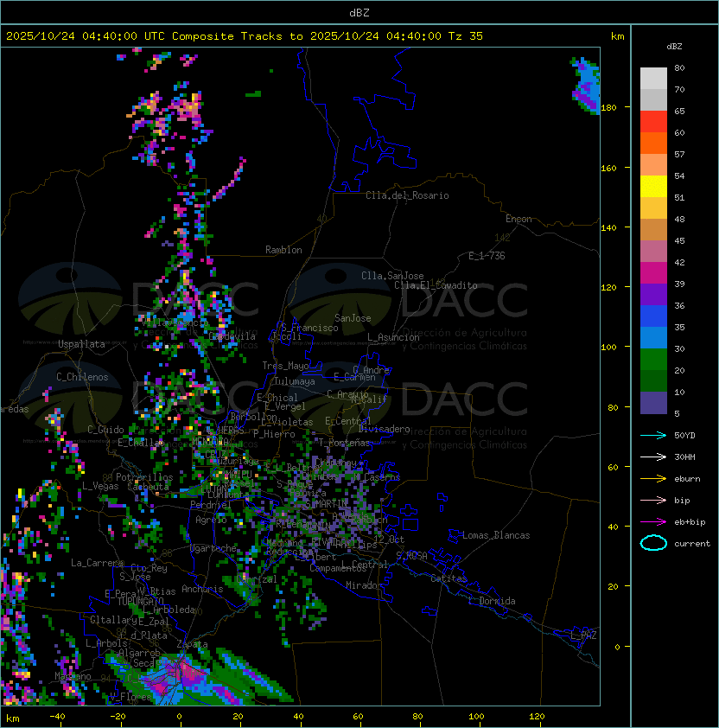This screenshot has width=719, height=728.
Task: Click the E_1-736 map label
Action: point(487,256)
